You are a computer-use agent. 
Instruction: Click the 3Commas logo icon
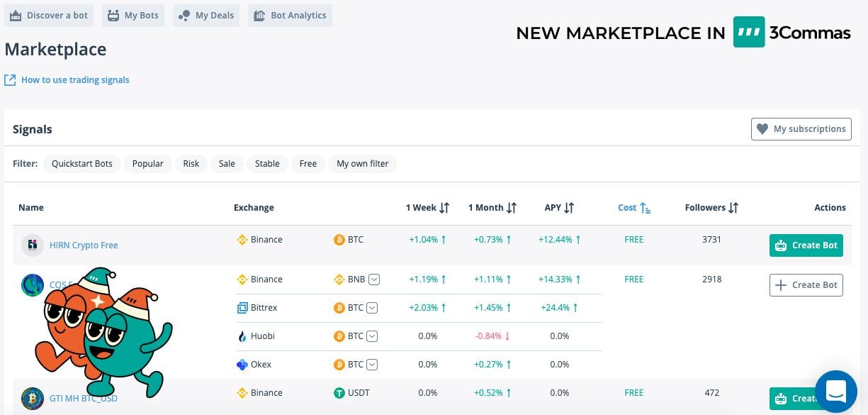pos(748,32)
